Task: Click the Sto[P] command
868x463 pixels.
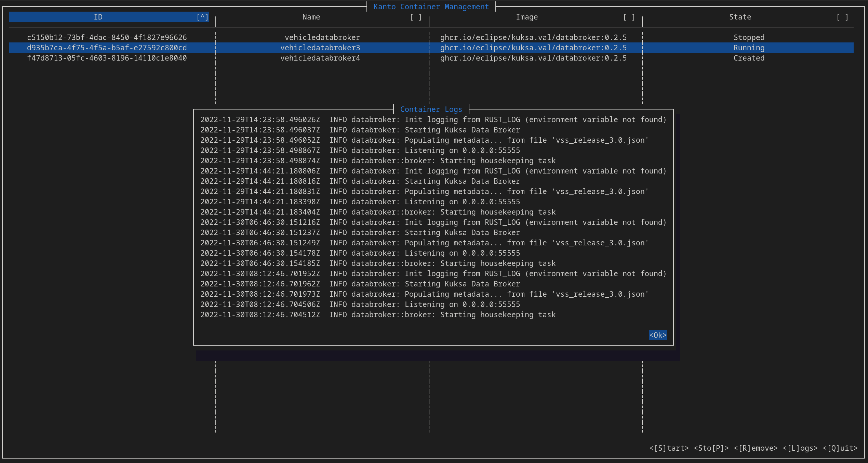Action: pyautogui.click(x=711, y=448)
